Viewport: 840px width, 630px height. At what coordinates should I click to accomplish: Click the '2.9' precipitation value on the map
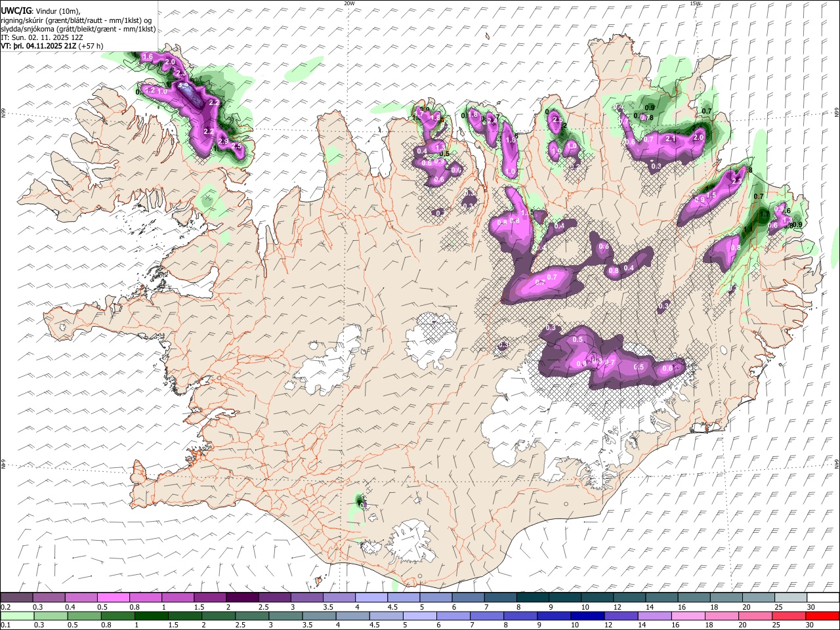click(223, 142)
